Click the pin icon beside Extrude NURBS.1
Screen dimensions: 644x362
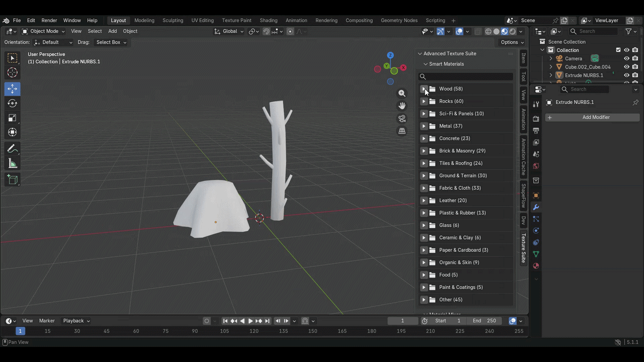click(x=635, y=102)
